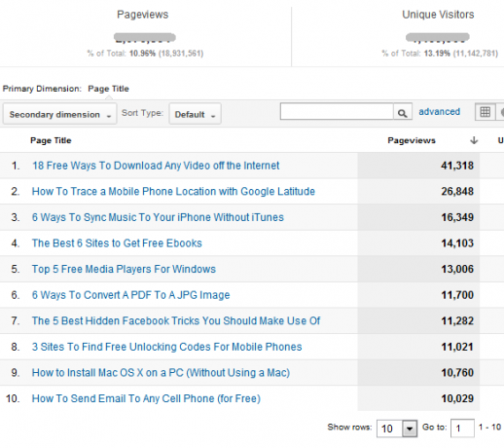This screenshot has width=504, height=448.
Task: Click the search magnifier icon
Action: (x=403, y=113)
